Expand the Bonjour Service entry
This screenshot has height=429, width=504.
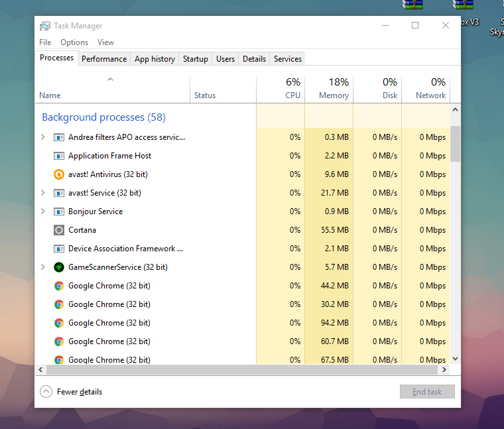click(42, 212)
